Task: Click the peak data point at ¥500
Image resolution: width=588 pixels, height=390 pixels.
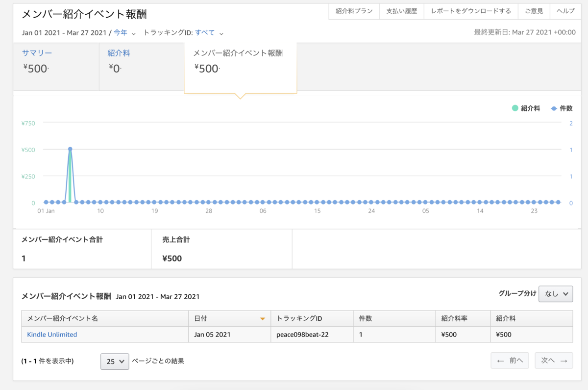Action: click(70, 149)
